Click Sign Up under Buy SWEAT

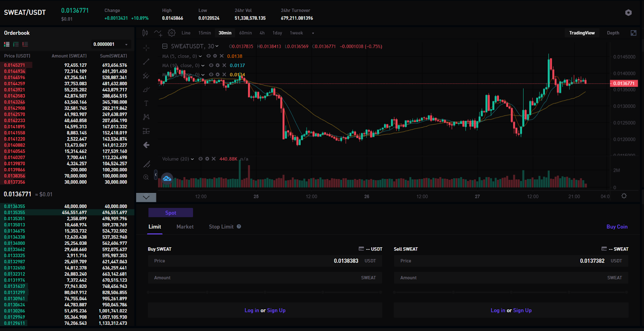click(x=276, y=310)
